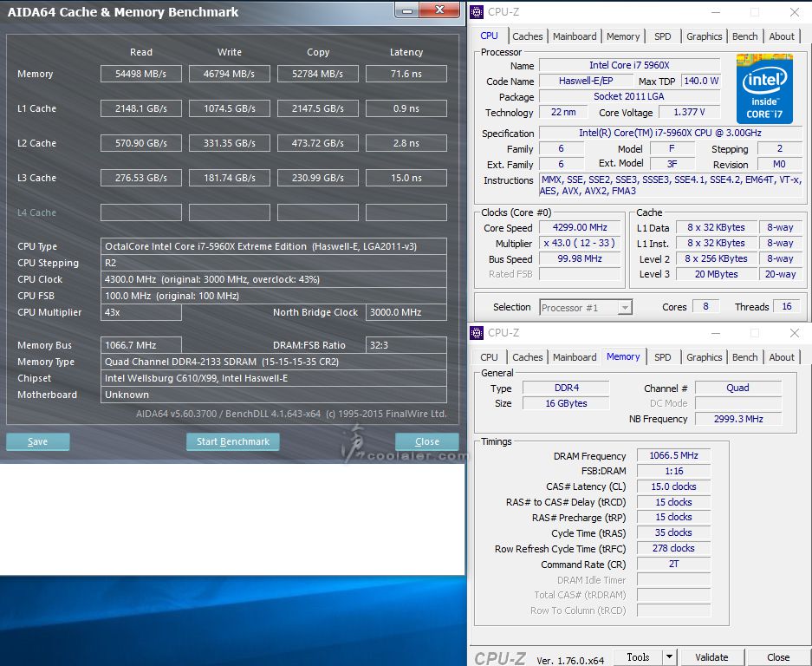Click Chipset field Intel Wellsburg C610/X99
812x666 pixels.
click(x=274, y=378)
